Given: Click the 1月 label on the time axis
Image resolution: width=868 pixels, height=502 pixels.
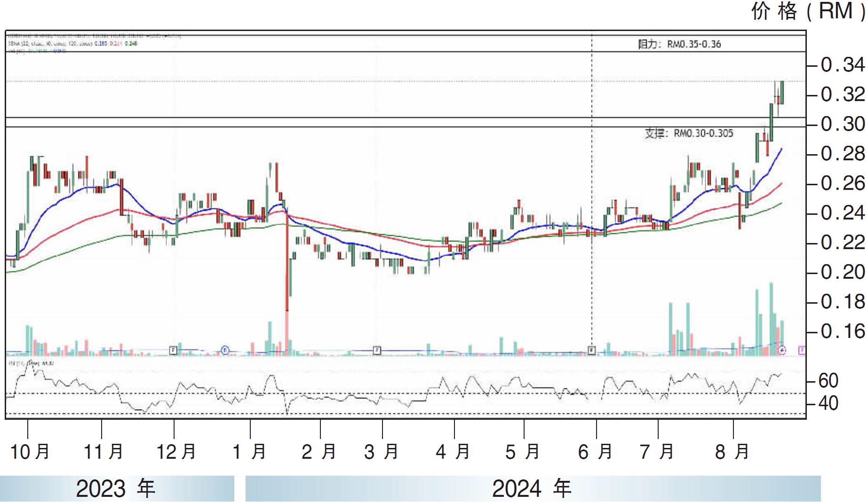Looking at the screenshot, I should (249, 452).
